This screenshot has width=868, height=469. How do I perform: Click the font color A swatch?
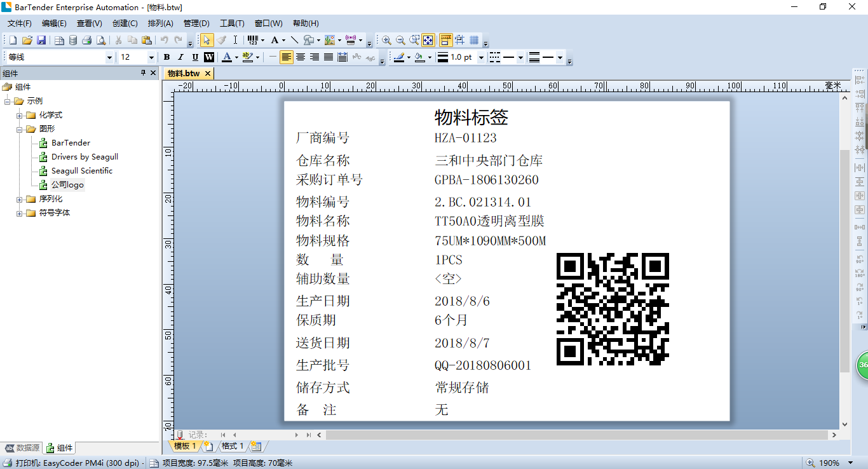coord(227,57)
